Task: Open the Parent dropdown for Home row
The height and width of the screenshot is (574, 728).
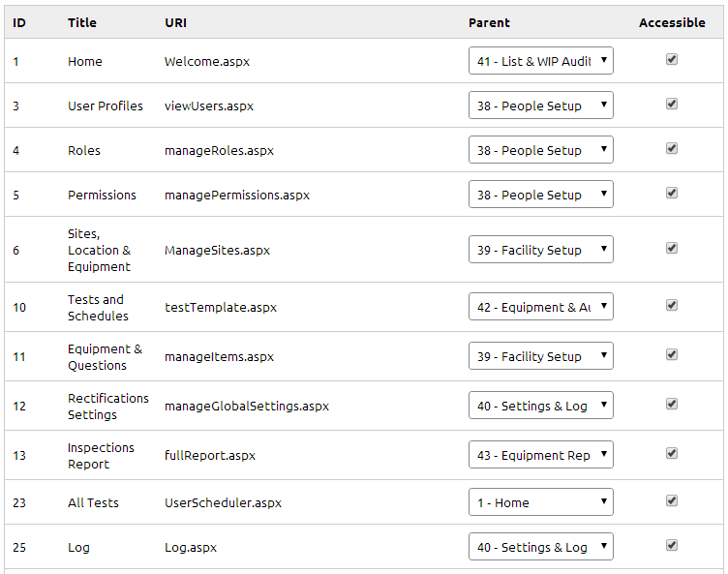Action: (x=540, y=61)
